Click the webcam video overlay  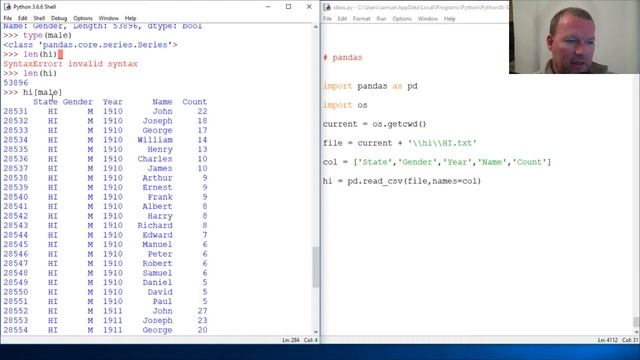tap(574, 37)
